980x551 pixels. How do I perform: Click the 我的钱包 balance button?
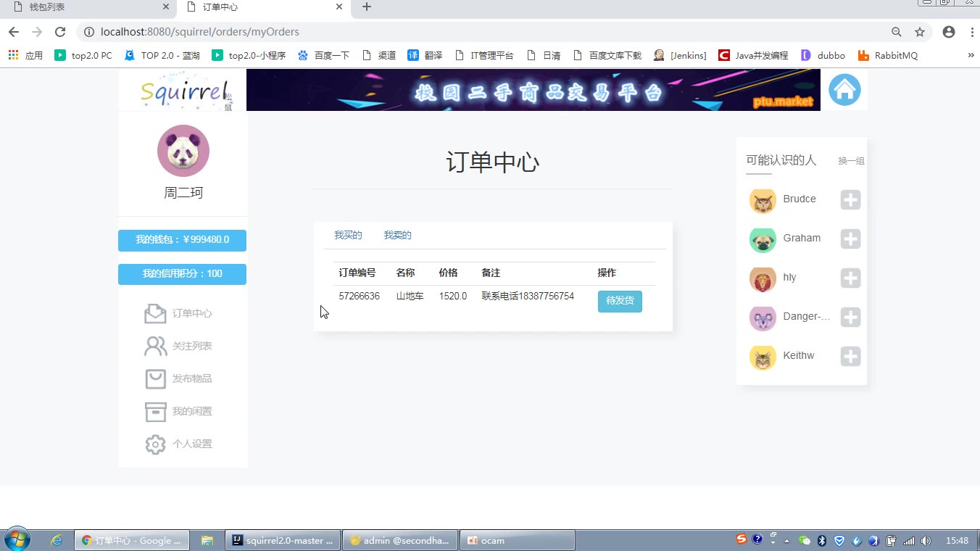coord(182,240)
